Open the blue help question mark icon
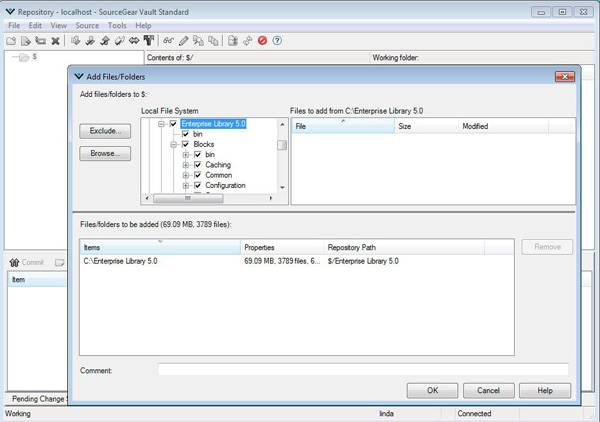The width and height of the screenshot is (600, 422). pos(277,41)
